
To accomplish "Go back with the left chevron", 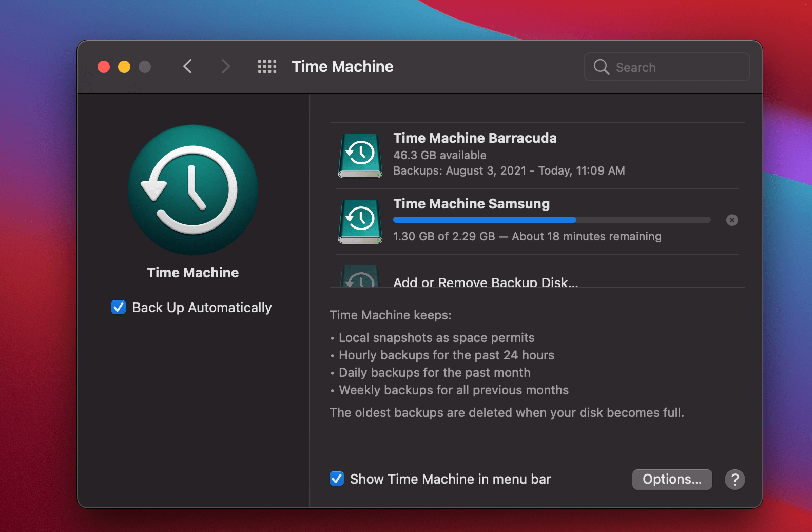I will (x=188, y=66).
